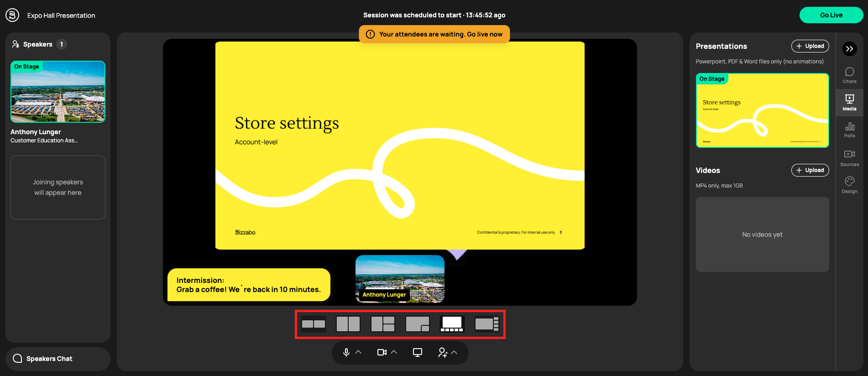Turn off the camera
This screenshot has height=376, width=868.
pyautogui.click(x=382, y=352)
